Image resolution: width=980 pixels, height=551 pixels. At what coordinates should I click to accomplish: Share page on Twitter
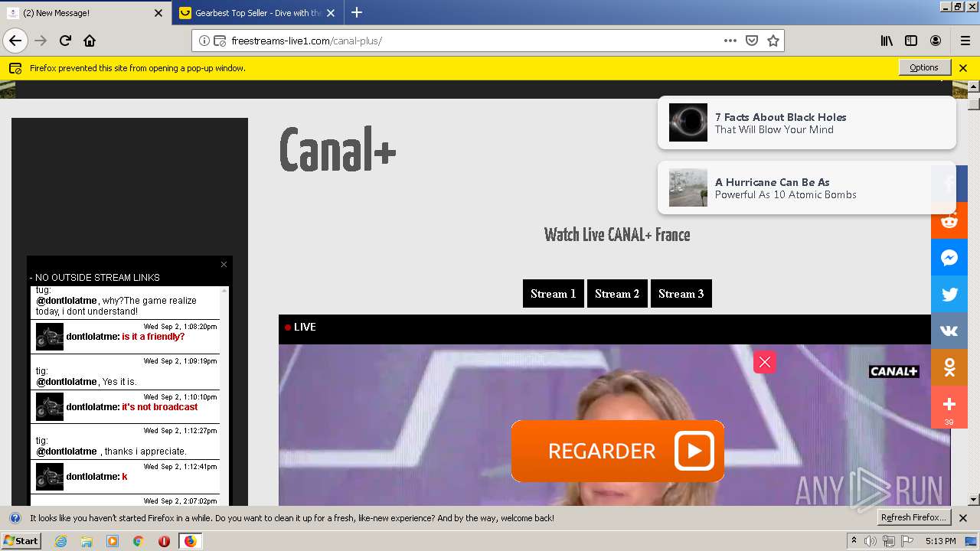[949, 295]
